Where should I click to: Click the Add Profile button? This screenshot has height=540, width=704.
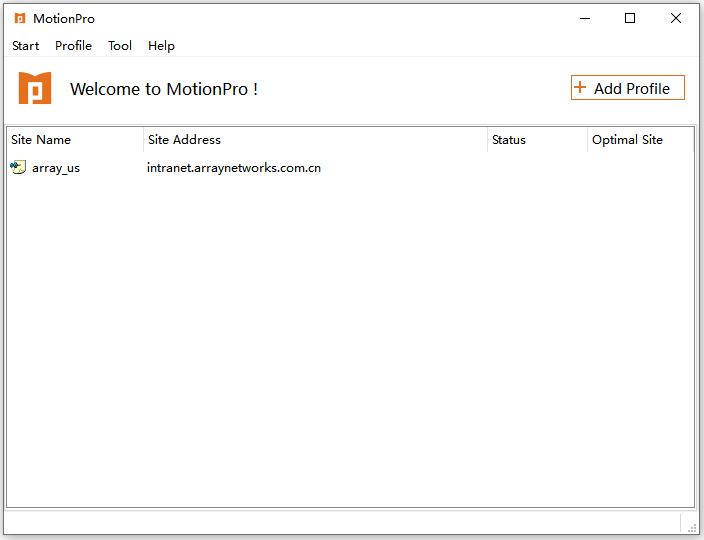628,88
